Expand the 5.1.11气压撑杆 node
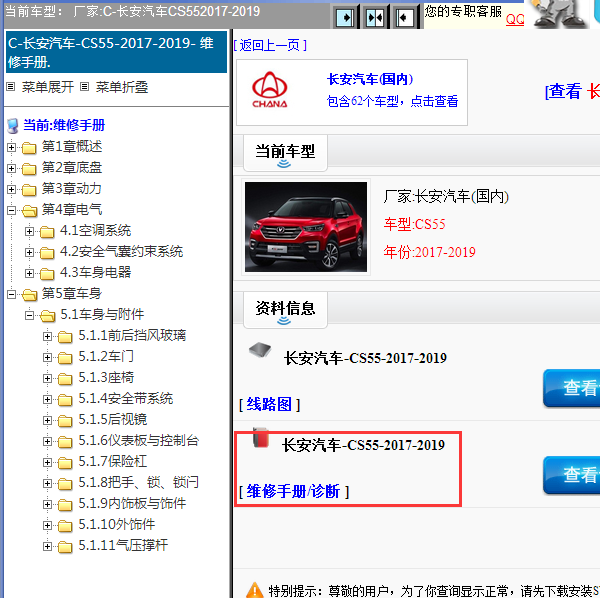 coord(47,546)
